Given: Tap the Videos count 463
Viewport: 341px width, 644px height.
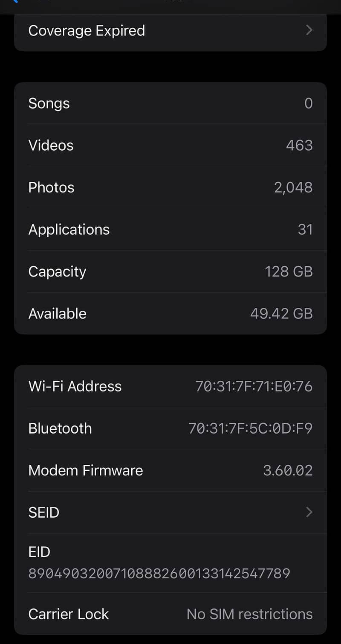Looking at the screenshot, I should (x=299, y=146).
